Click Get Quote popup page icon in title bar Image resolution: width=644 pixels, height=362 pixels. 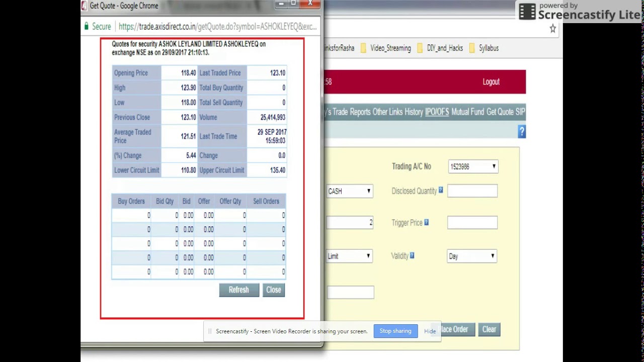coord(84,6)
